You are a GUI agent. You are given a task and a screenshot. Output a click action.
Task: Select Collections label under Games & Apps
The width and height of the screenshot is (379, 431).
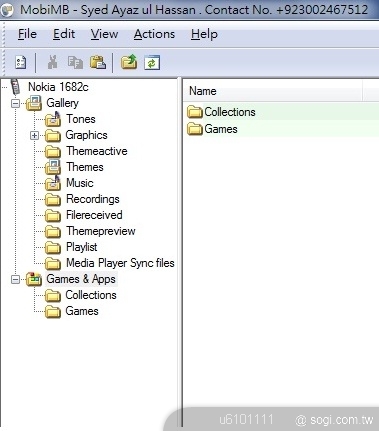91,295
